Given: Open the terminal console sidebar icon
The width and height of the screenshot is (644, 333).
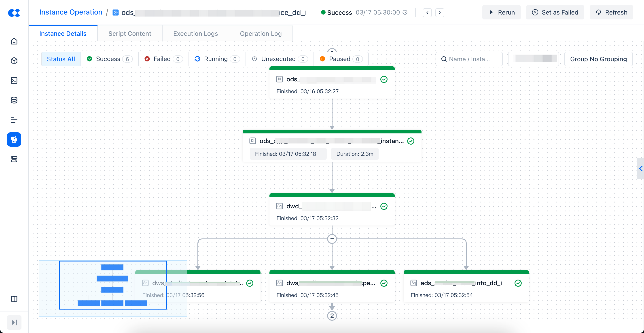Looking at the screenshot, I should 14,80.
